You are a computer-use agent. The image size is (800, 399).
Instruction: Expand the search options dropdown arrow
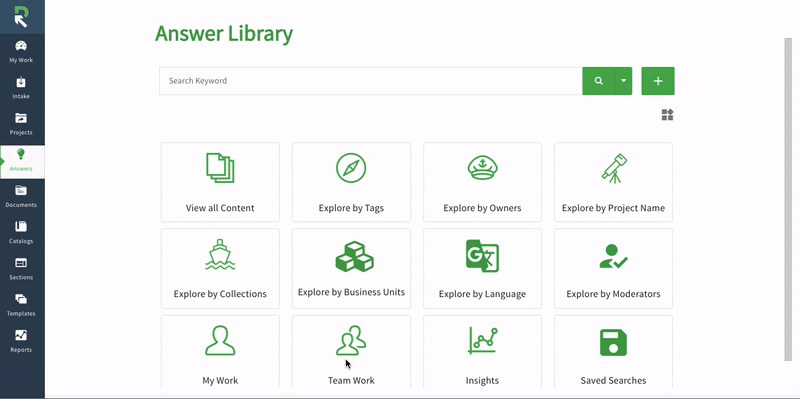click(x=623, y=81)
